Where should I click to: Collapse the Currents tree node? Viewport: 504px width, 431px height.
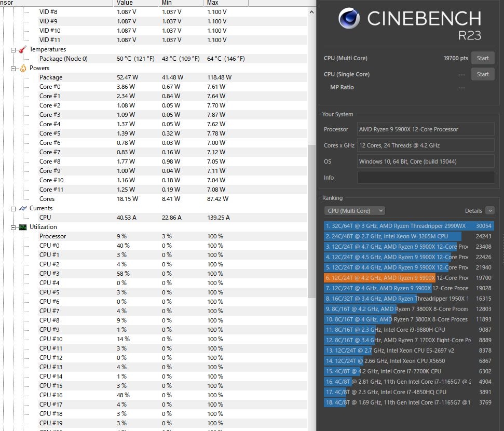(13, 209)
